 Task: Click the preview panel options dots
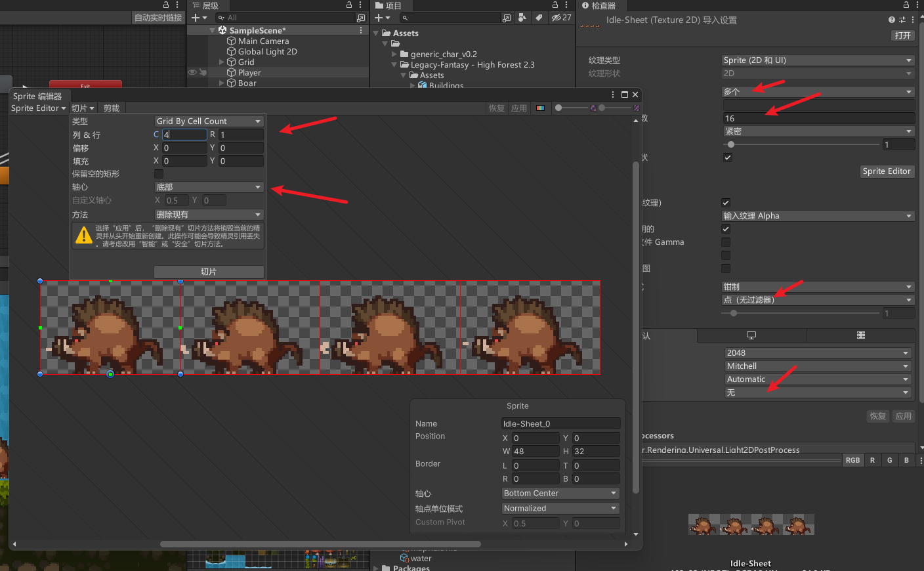click(x=921, y=460)
